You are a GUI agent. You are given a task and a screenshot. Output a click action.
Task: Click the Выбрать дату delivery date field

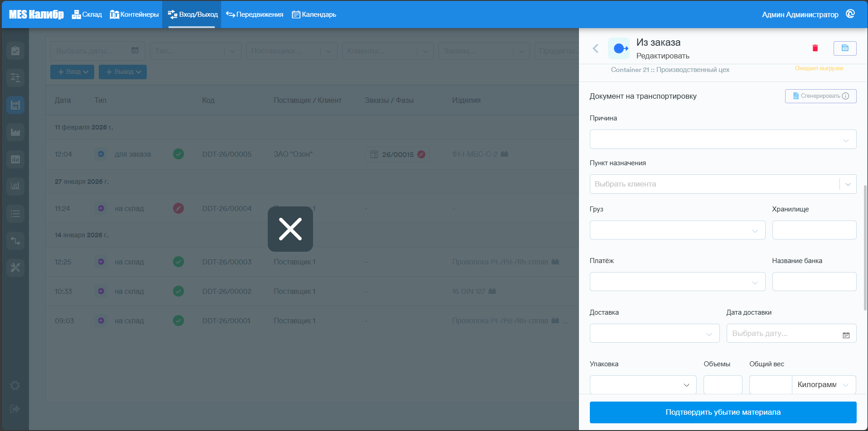click(x=791, y=333)
